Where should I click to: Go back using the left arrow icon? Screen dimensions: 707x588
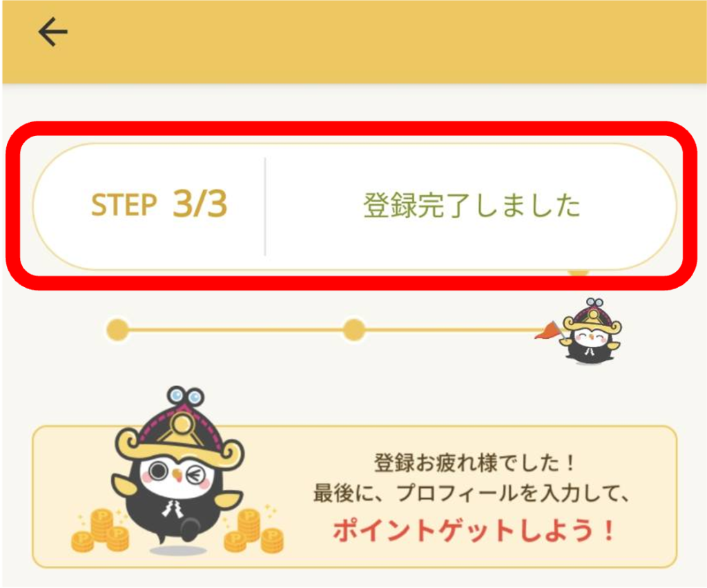[x=52, y=32]
